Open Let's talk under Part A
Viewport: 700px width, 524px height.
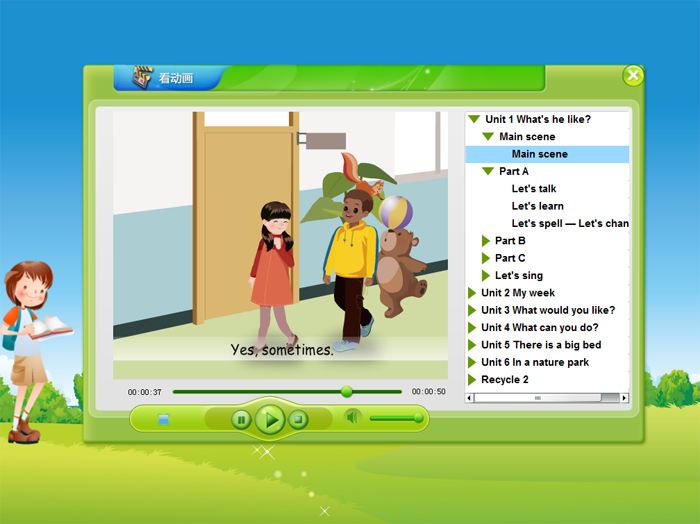(534, 189)
